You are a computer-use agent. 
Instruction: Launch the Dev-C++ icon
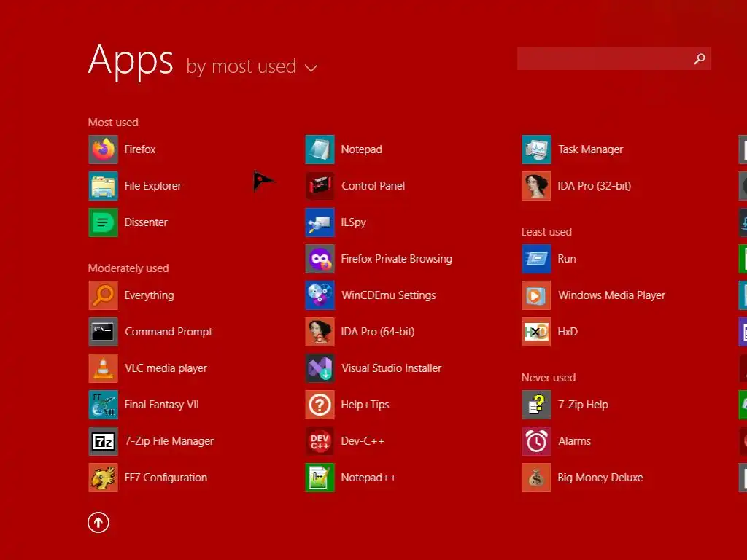(320, 441)
